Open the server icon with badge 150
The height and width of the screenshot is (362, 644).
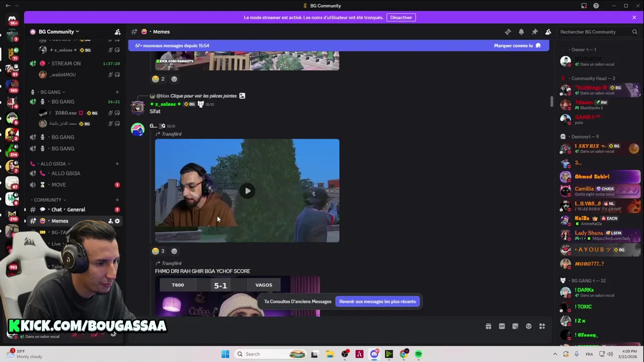12,85
